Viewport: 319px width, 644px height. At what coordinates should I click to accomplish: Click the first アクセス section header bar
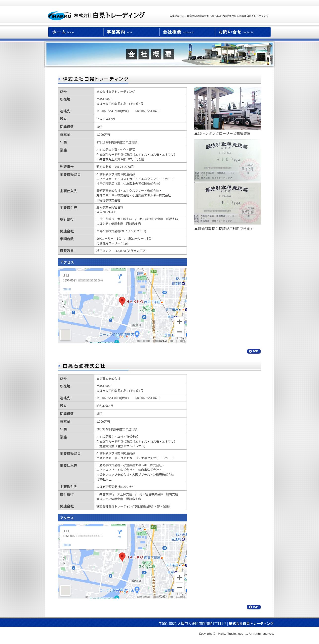click(122, 262)
